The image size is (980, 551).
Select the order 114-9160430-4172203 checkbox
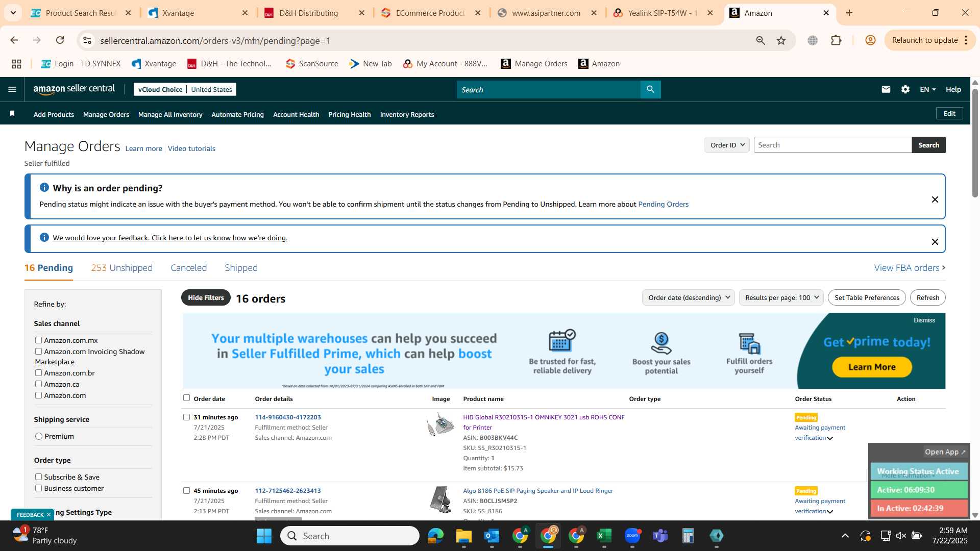pyautogui.click(x=186, y=417)
